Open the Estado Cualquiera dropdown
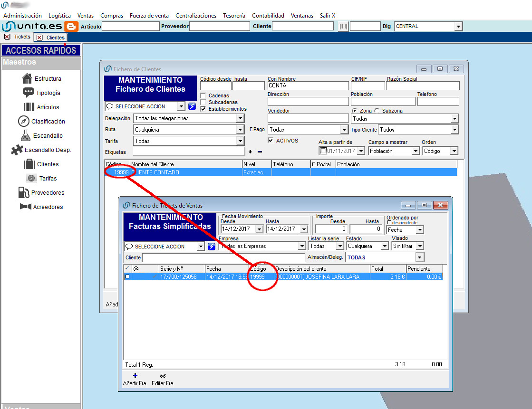This screenshot has width=532, height=409. point(385,246)
